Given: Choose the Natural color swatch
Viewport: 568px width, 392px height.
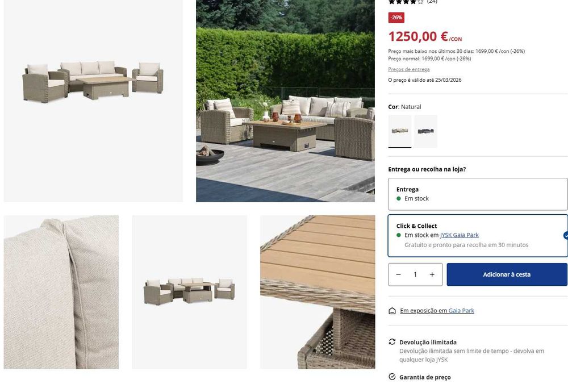Looking at the screenshot, I should coord(399,131).
